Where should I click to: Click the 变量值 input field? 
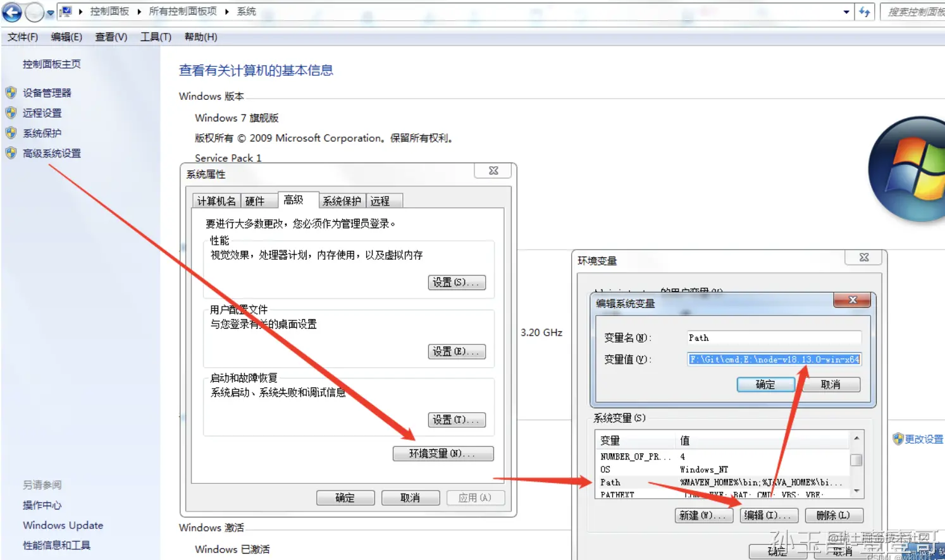[x=774, y=359]
